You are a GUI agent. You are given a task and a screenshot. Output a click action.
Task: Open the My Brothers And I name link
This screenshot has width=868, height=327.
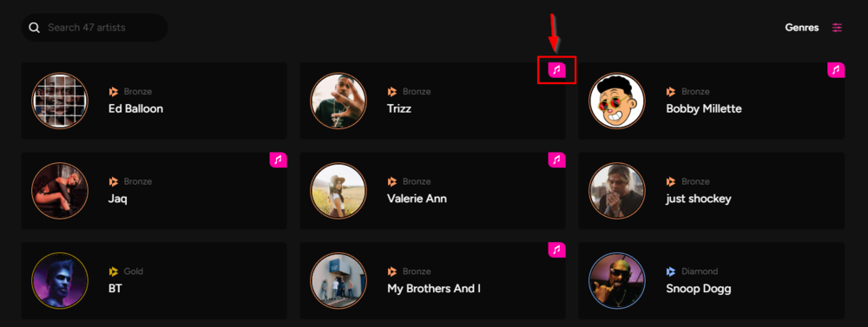(433, 289)
